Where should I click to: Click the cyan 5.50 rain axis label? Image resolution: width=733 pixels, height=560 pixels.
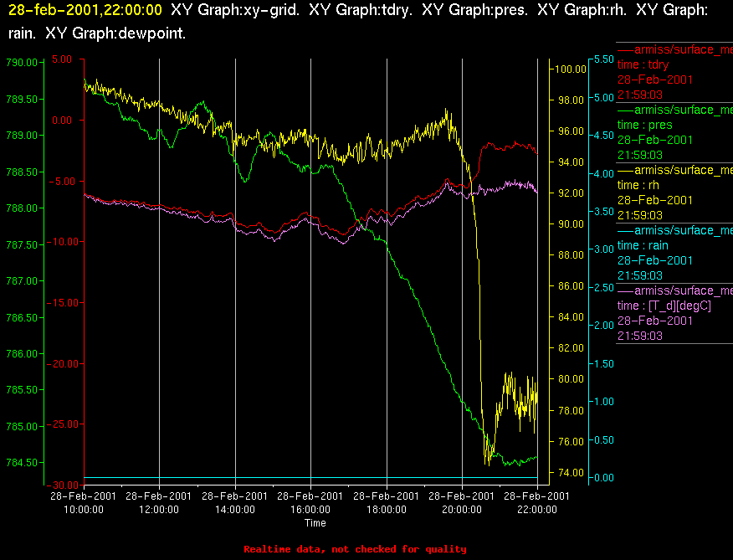[603, 59]
